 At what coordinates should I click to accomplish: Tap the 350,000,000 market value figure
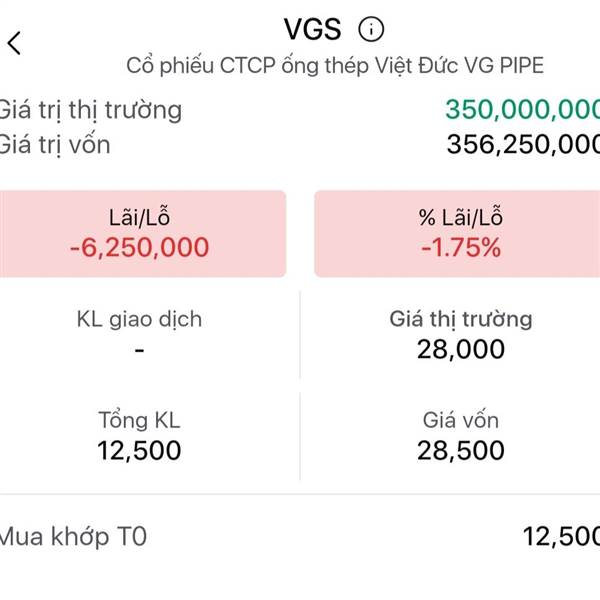pos(522,109)
